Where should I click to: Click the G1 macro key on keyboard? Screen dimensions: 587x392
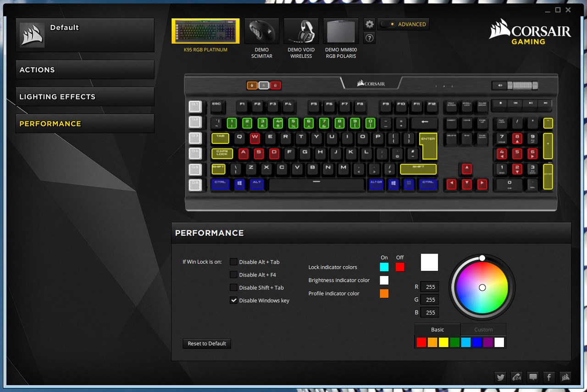pyautogui.click(x=195, y=106)
